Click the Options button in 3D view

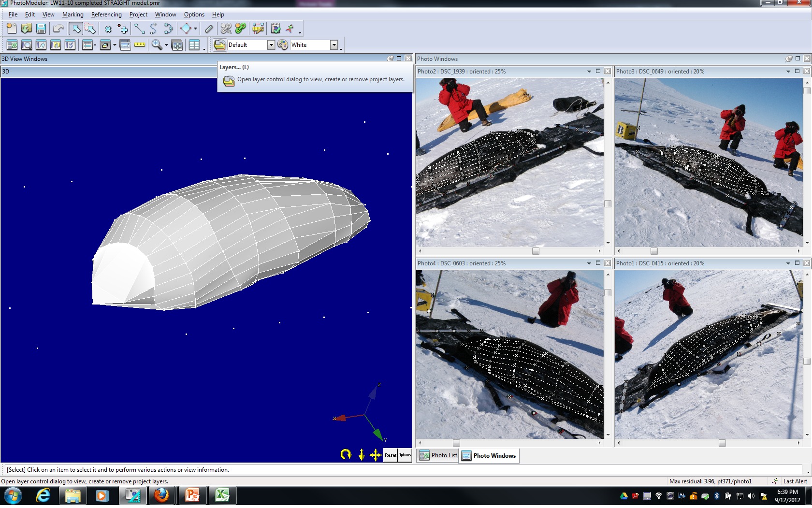pos(405,455)
